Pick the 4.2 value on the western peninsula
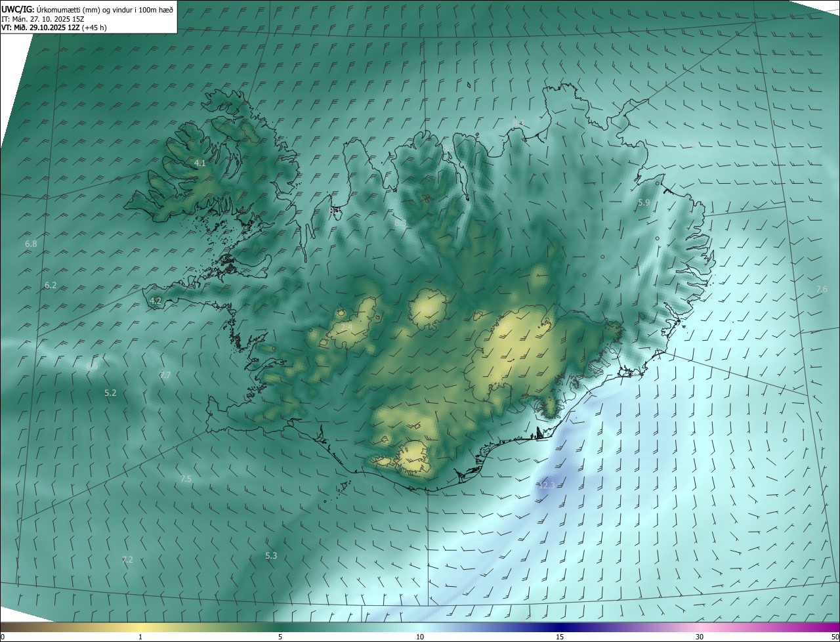Screen dimensions: 840x642 click(156, 301)
